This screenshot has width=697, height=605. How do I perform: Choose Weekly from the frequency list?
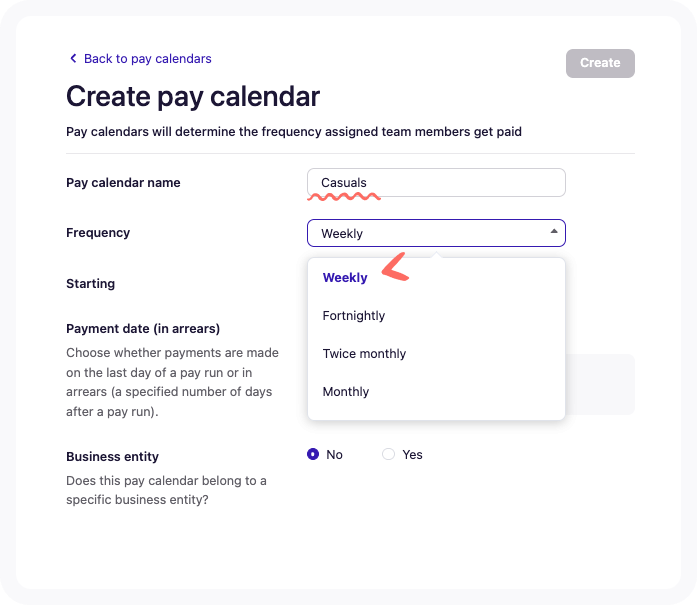point(345,278)
